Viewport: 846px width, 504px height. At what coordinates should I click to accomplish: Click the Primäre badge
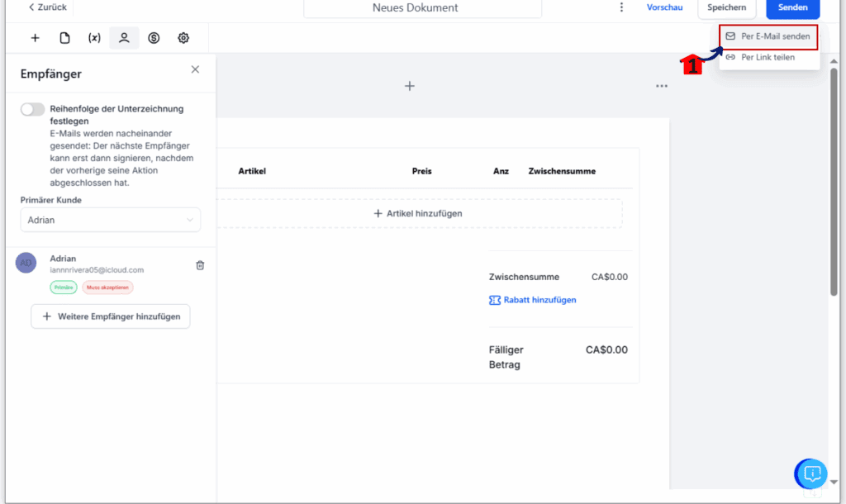(64, 288)
